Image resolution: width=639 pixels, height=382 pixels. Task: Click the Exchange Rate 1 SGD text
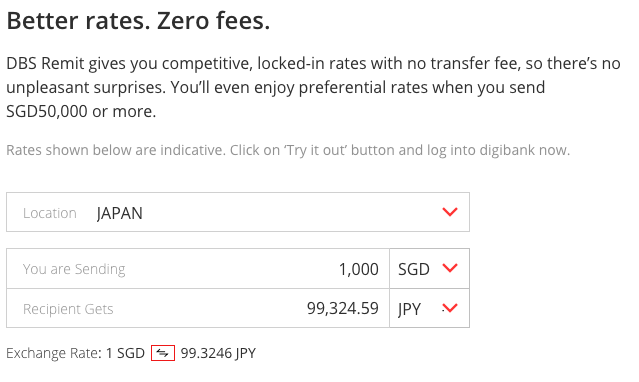75,353
